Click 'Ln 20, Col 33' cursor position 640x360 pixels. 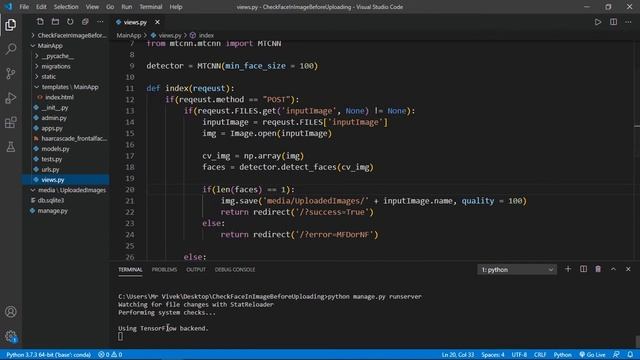point(458,355)
